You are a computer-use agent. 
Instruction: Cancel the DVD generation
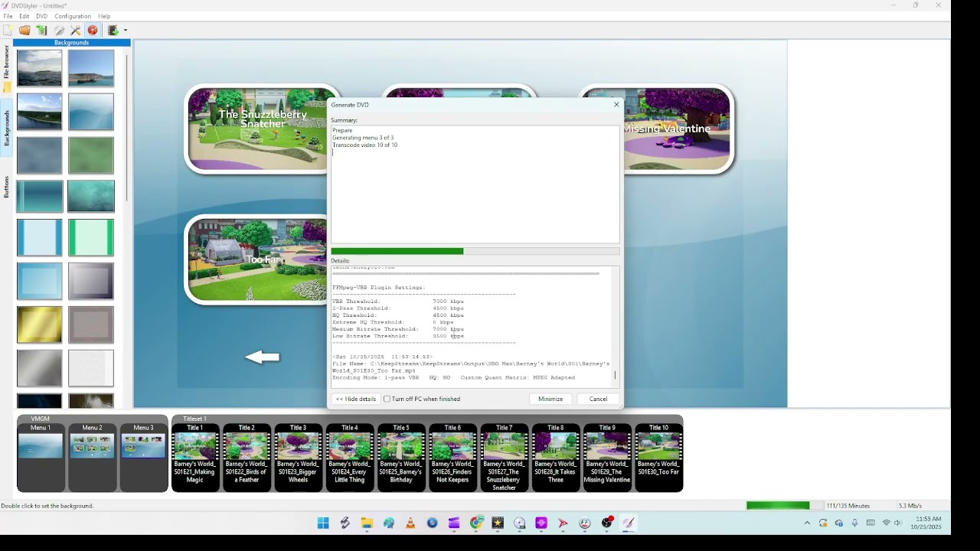(x=598, y=399)
